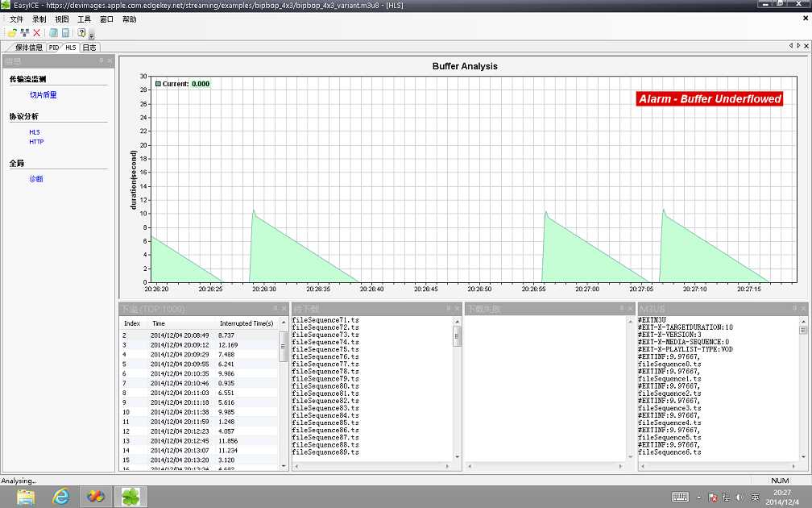Close the 下载失败 panel
Screen dimensions: 812x508
(x=630, y=308)
